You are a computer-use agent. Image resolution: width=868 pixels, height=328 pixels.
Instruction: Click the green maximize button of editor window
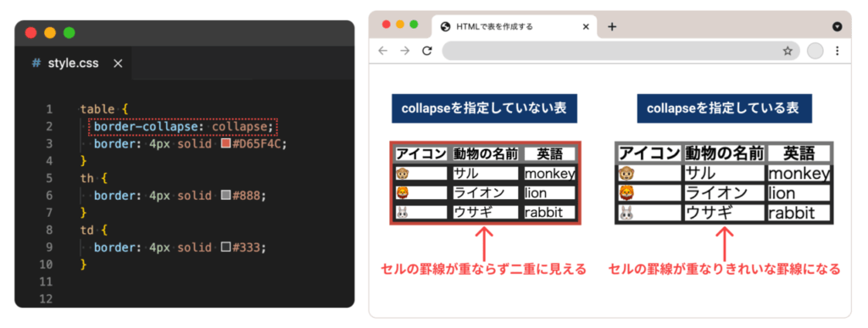point(70,33)
